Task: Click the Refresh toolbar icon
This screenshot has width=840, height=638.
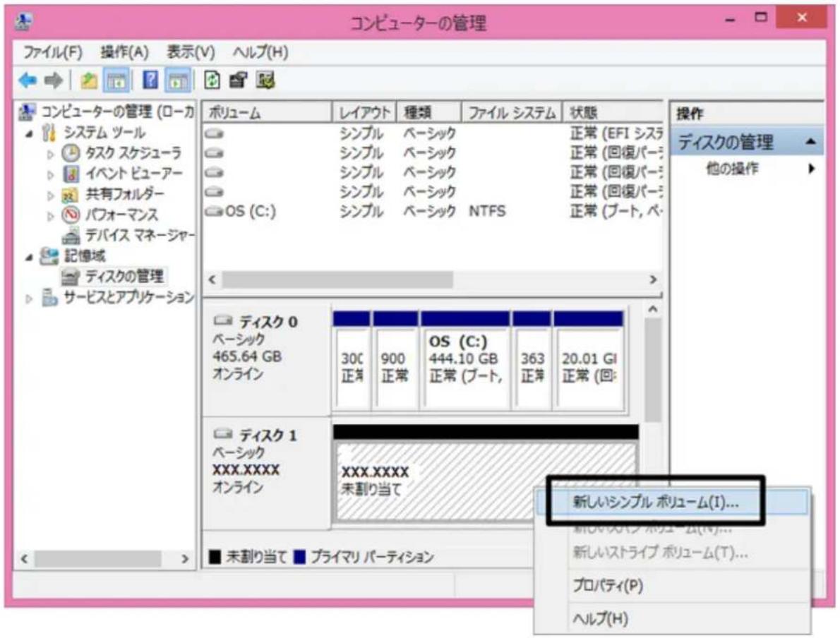Action: (x=212, y=81)
